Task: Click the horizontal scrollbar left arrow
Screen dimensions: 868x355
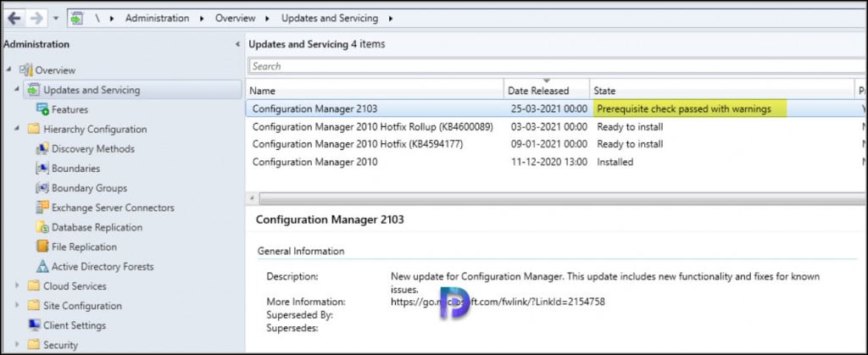Action: tap(252, 198)
